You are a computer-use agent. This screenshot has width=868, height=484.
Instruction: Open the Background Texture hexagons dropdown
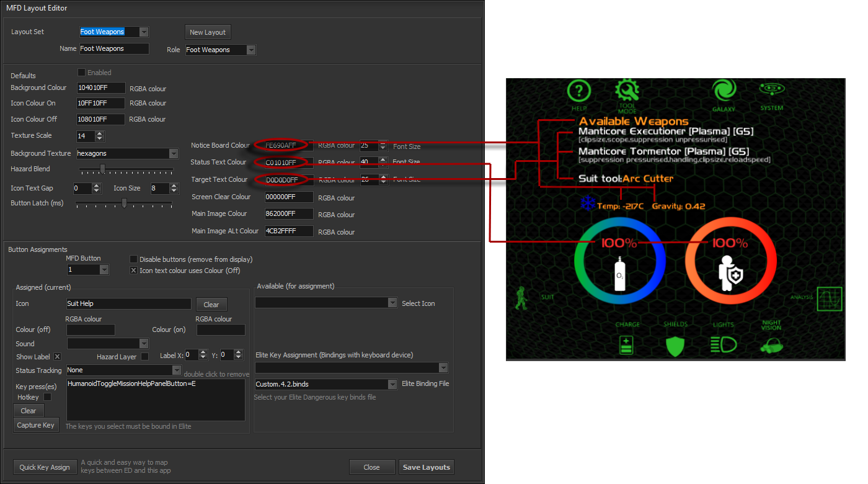pos(174,153)
